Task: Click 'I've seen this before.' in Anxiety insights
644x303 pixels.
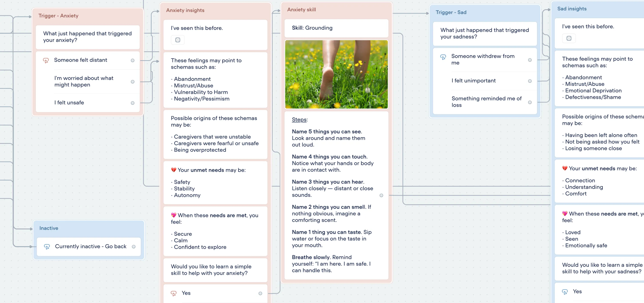Action: click(196, 28)
